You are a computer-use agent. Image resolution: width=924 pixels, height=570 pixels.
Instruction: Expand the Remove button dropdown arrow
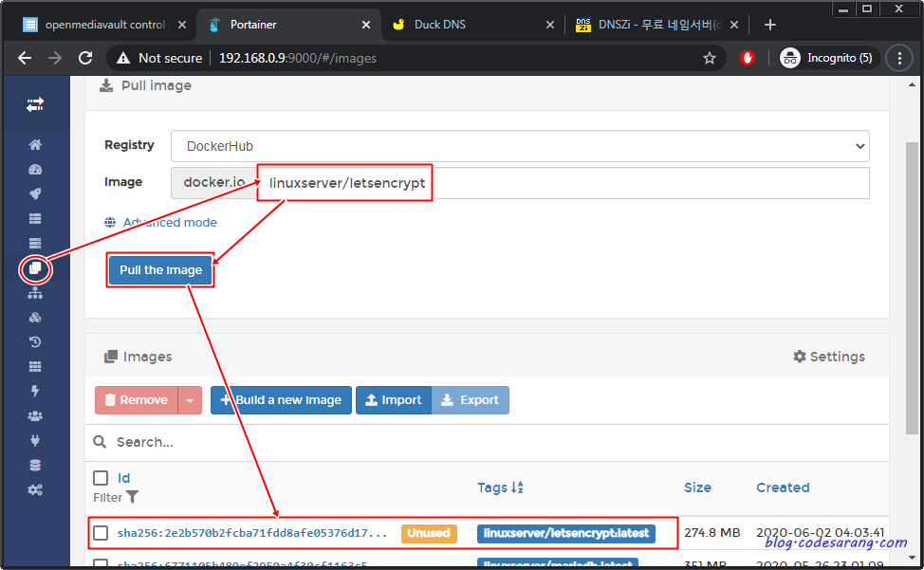click(x=190, y=400)
